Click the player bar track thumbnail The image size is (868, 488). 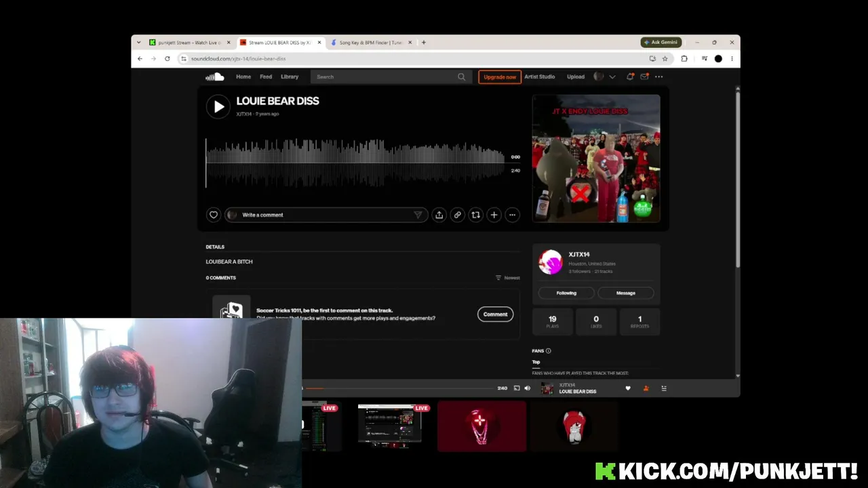click(547, 388)
